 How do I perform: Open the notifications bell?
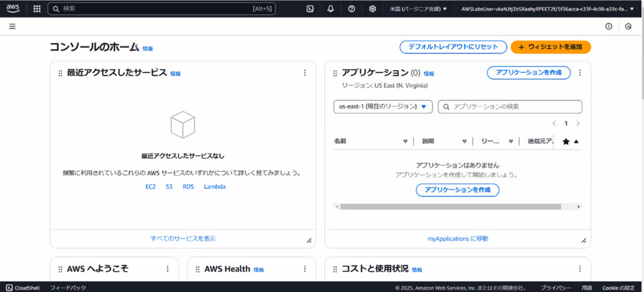point(330,9)
